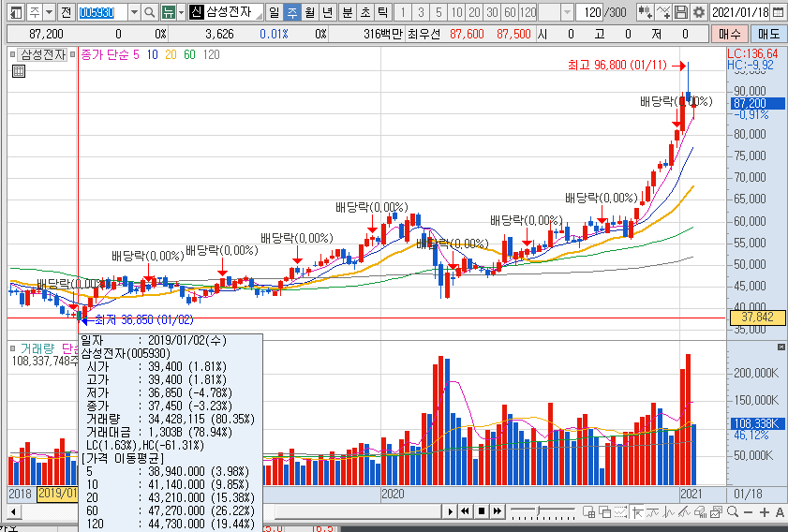This screenshot has width=788, height=532.
Task: Switch chart to yearly 년 period
Action: point(327,12)
